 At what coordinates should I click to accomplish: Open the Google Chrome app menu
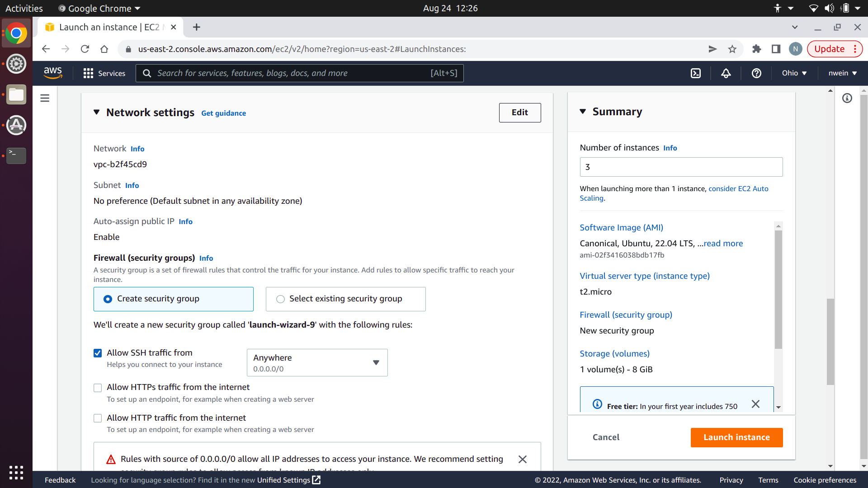(x=100, y=8)
